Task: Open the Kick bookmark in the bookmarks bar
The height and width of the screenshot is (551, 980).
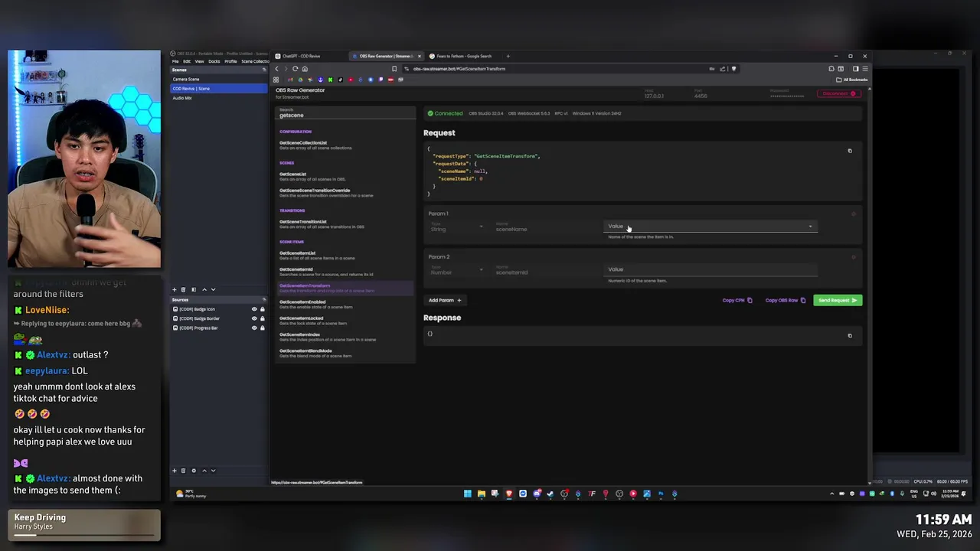Action: pyautogui.click(x=330, y=80)
